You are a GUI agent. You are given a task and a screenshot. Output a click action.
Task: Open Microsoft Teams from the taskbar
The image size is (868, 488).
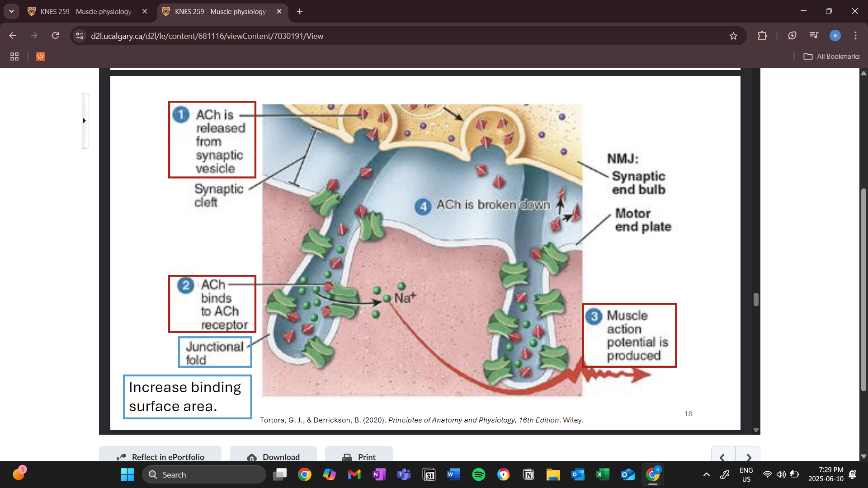404,474
